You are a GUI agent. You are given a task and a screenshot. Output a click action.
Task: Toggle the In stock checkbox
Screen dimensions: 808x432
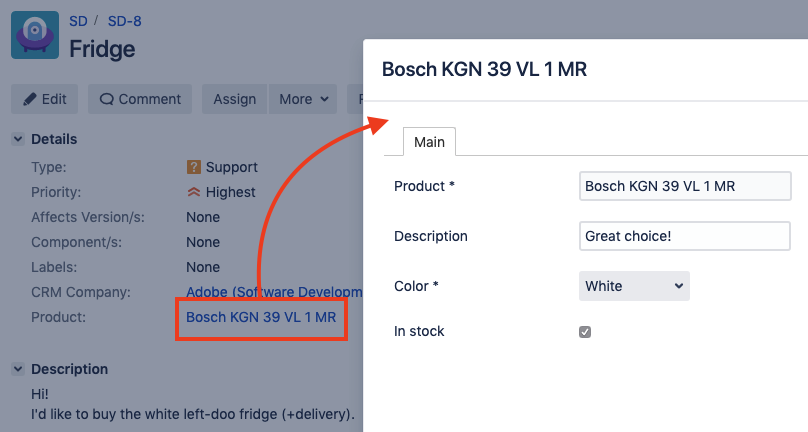(585, 332)
